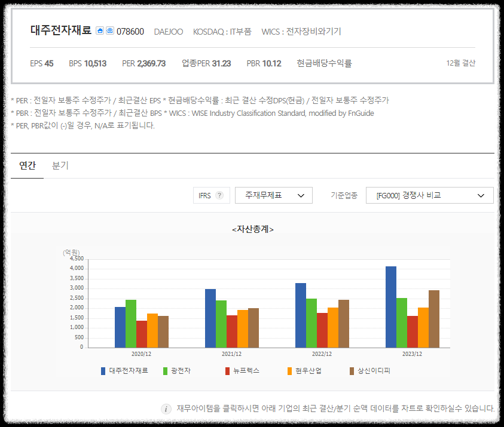
Task: Click the brown 상신이디피 bar for 2022/12
Action: 344,324
